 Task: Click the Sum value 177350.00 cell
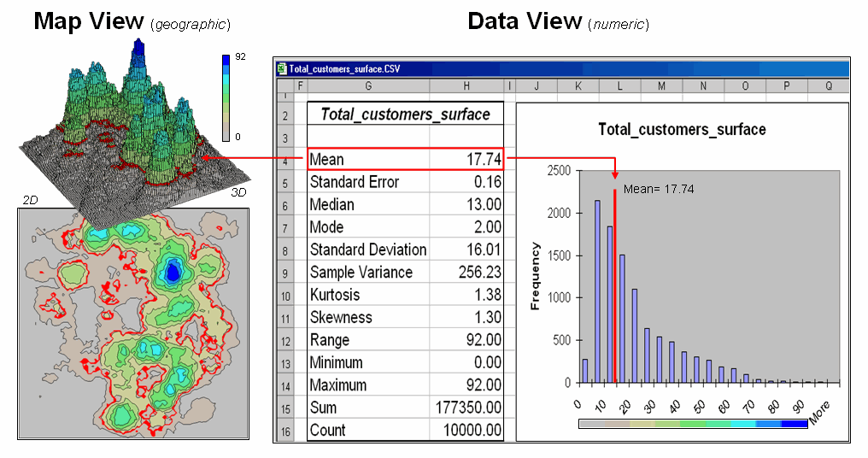click(466, 408)
